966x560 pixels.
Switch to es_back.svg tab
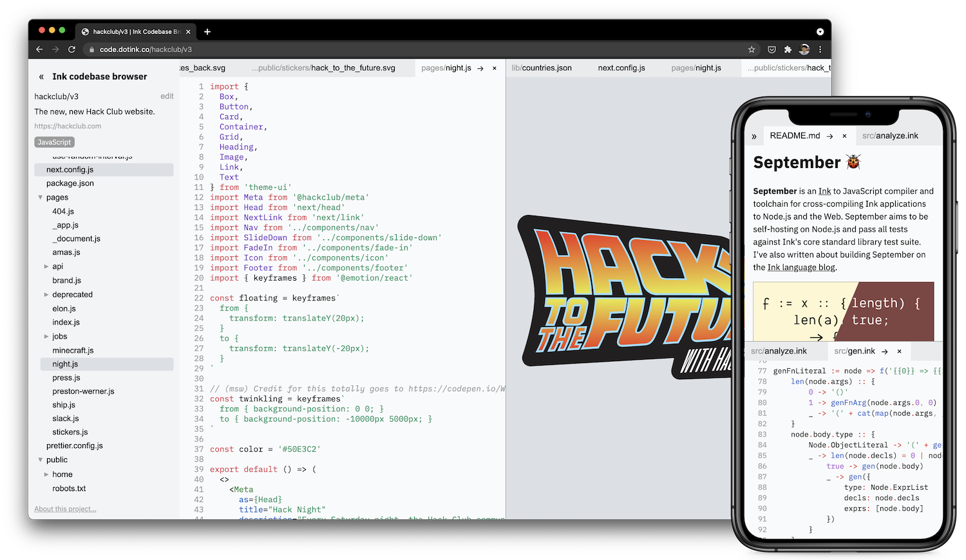[202, 68]
